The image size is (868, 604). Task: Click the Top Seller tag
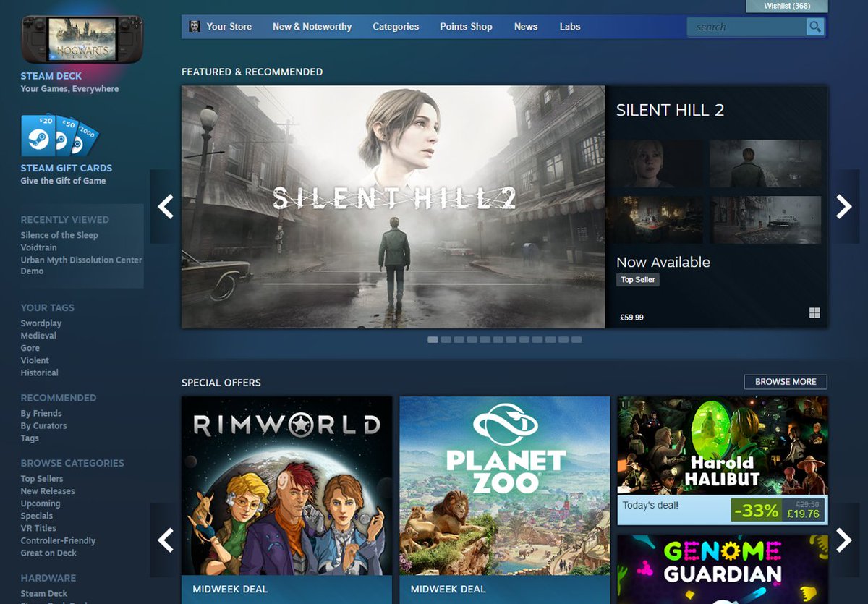pyautogui.click(x=638, y=280)
